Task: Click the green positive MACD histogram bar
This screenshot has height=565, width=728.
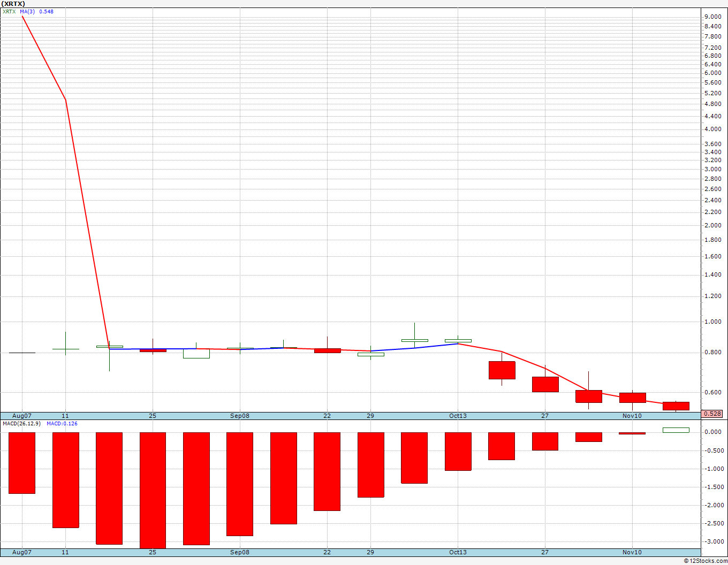Action: [676, 430]
